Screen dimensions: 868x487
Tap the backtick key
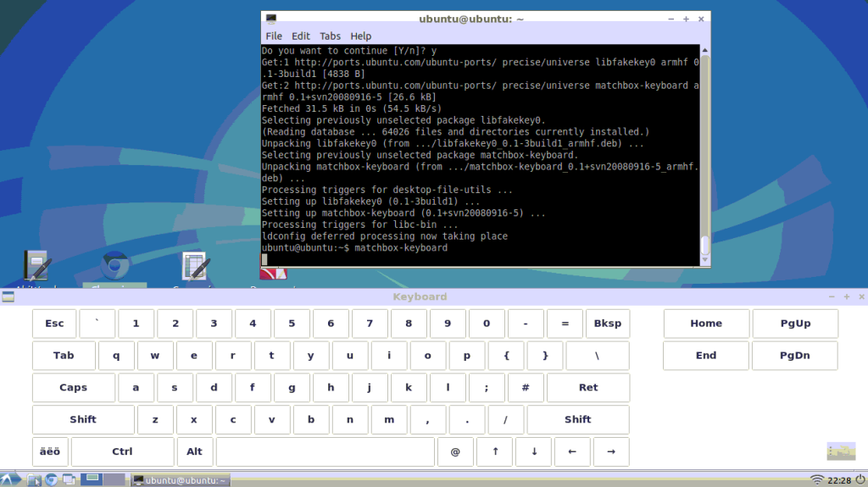[97, 324]
